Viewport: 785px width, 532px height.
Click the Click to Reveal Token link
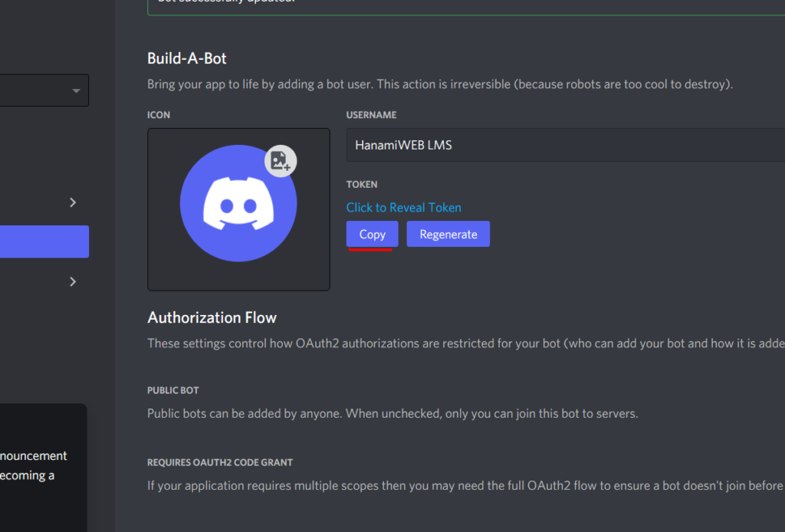403,207
